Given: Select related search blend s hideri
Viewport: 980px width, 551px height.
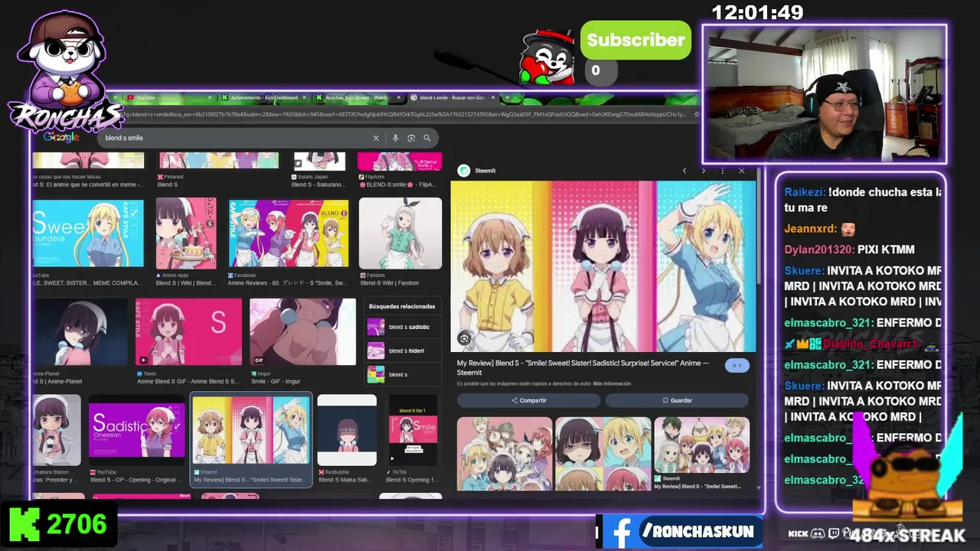Looking at the screenshot, I should [403, 350].
